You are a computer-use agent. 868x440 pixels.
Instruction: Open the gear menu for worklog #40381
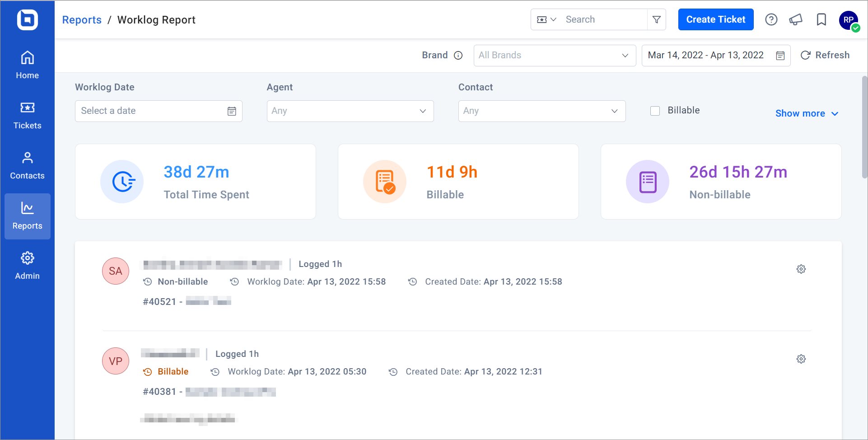801,359
